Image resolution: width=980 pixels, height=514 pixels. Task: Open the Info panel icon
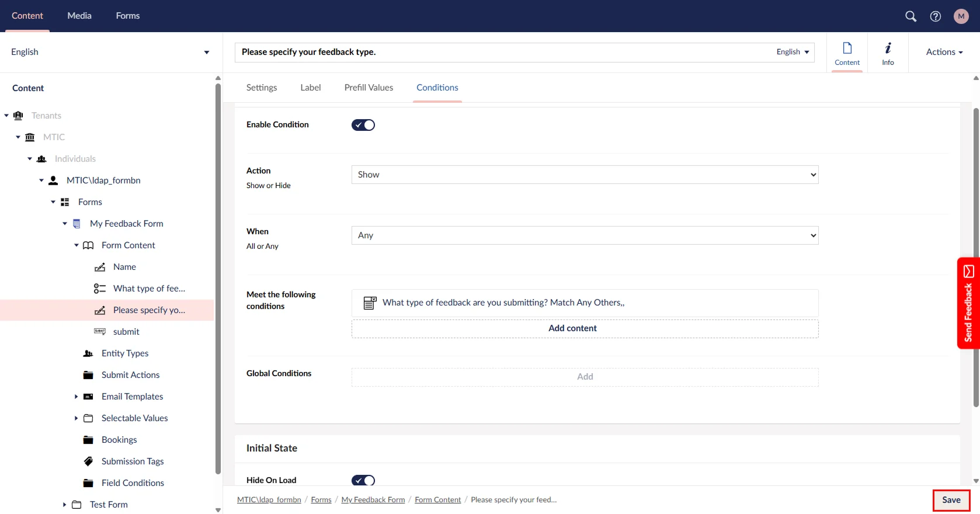tap(888, 53)
